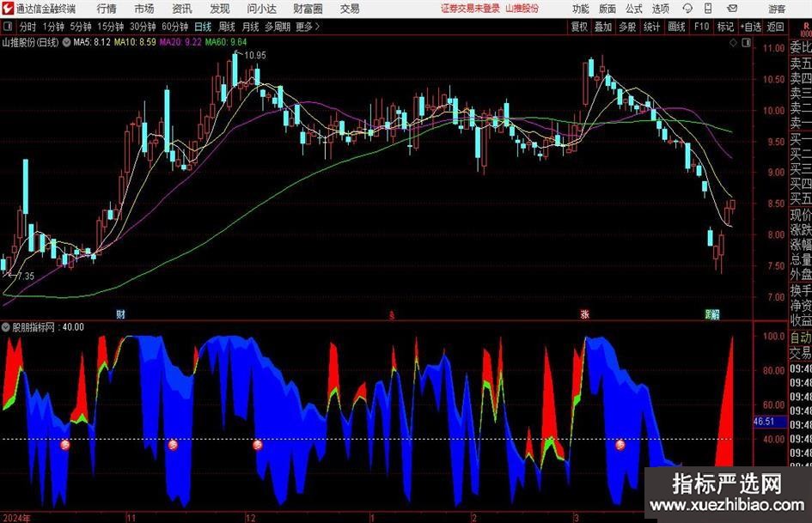Switch to 周线 period
Image resolution: width=812 pixels, height=523 pixels.
[x=227, y=27]
